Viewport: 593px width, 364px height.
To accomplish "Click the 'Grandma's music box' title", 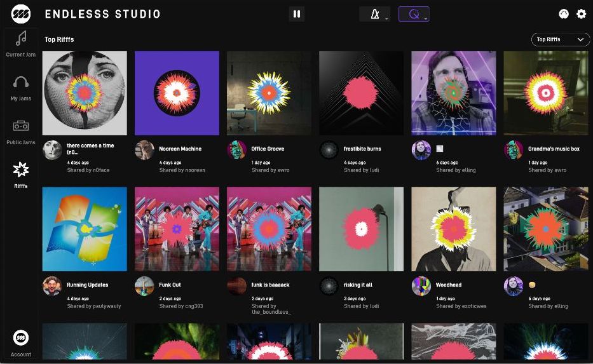I will [x=554, y=149].
